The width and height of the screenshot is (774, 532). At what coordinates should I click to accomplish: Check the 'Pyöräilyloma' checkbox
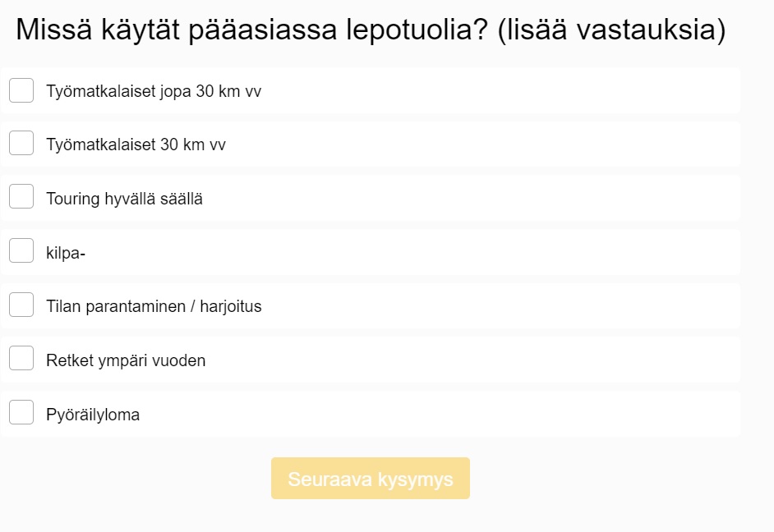click(21, 414)
